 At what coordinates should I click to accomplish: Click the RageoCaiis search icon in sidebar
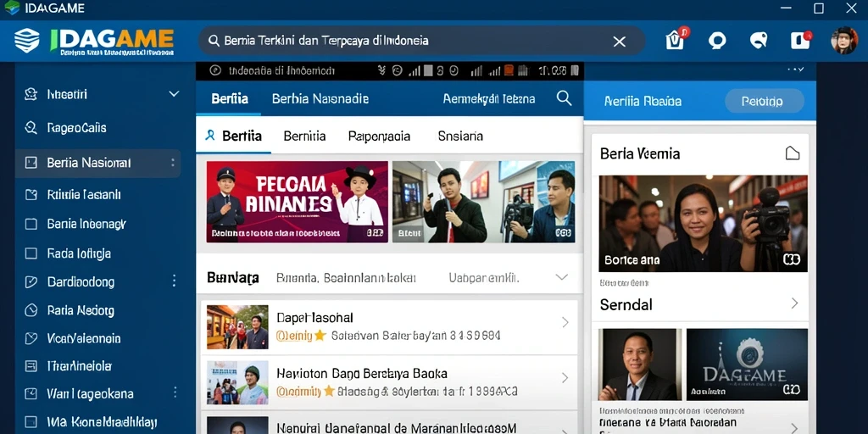(31, 128)
